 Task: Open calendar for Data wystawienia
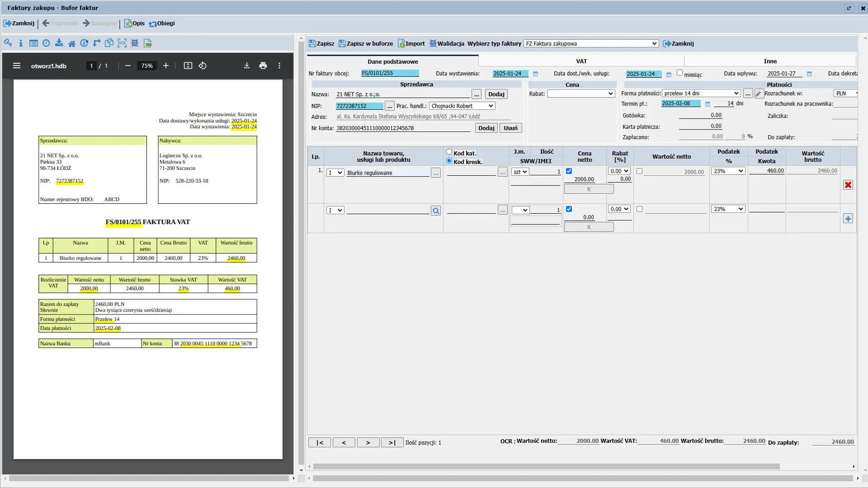point(535,74)
